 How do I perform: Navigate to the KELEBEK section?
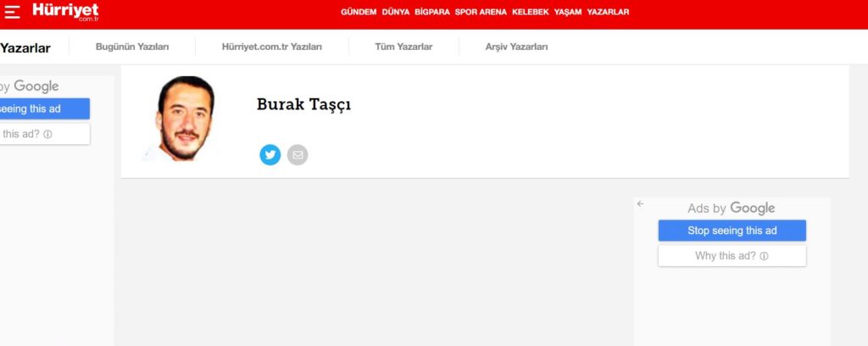click(531, 12)
